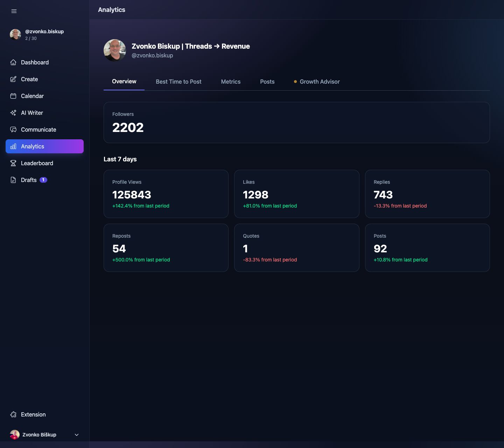The height and width of the screenshot is (448, 504).
Task: Navigate to Communicate
Action: pos(44,129)
